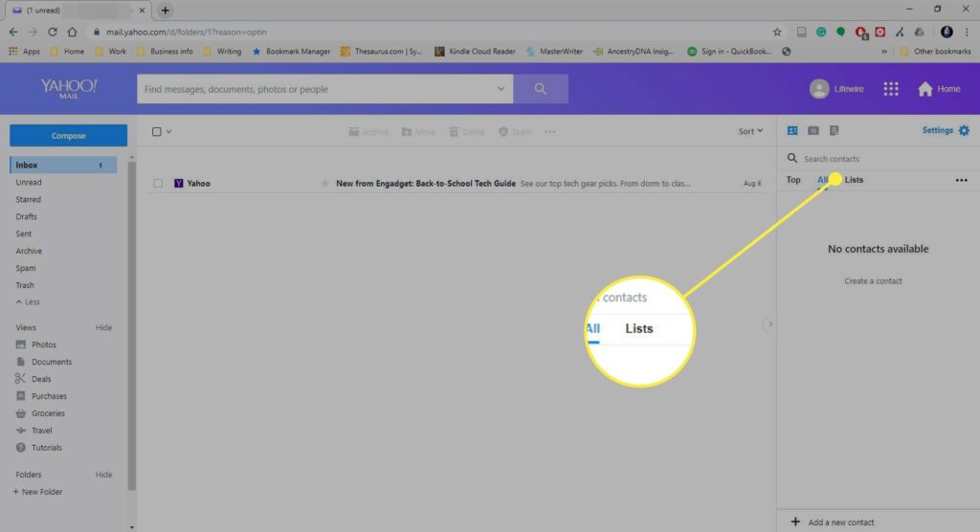Star the Engadget email from Yahoo
This screenshot has width=980, height=532.
[324, 183]
